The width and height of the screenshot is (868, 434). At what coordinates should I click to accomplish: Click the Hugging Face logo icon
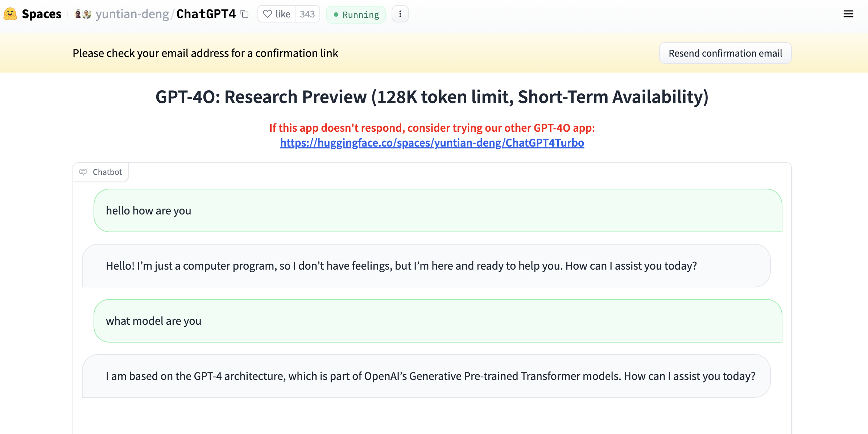click(10, 14)
